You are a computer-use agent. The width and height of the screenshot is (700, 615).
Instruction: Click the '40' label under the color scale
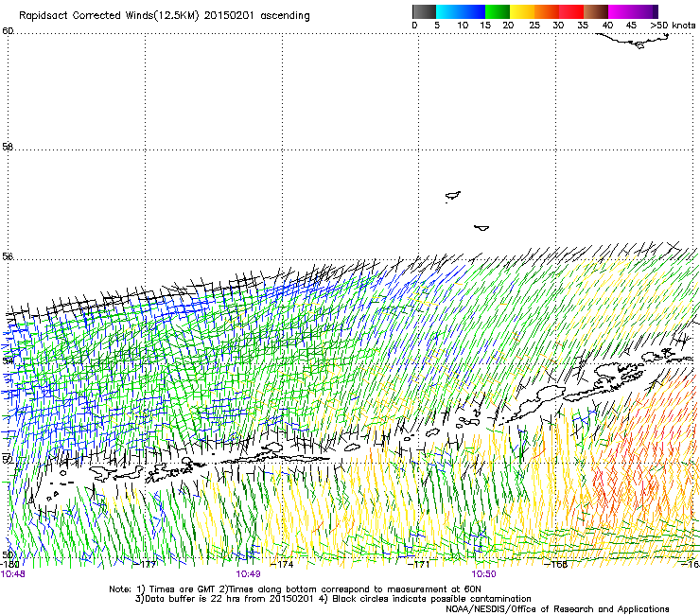607,25
